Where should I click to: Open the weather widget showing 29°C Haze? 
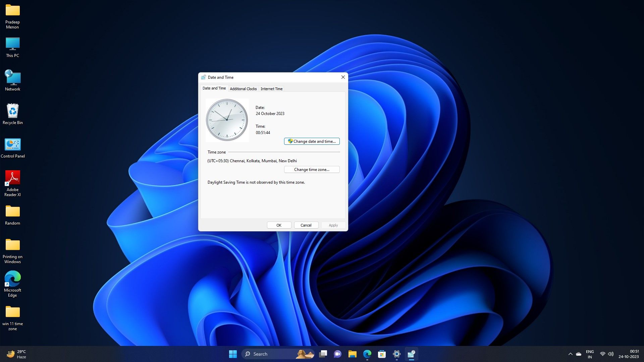point(16,354)
